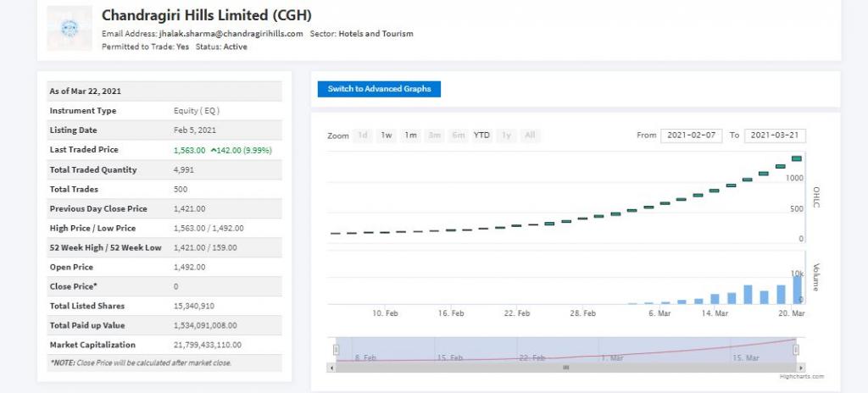Open the Highcharts.com credit link

(802, 377)
